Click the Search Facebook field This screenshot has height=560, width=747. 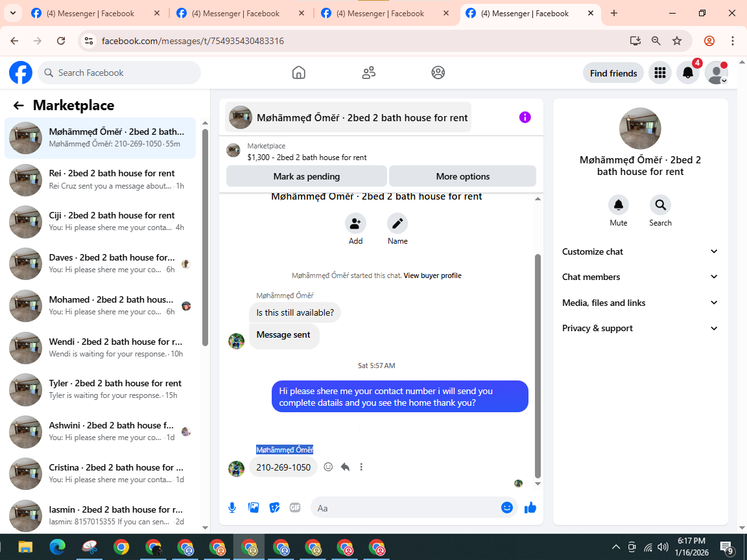point(119,73)
